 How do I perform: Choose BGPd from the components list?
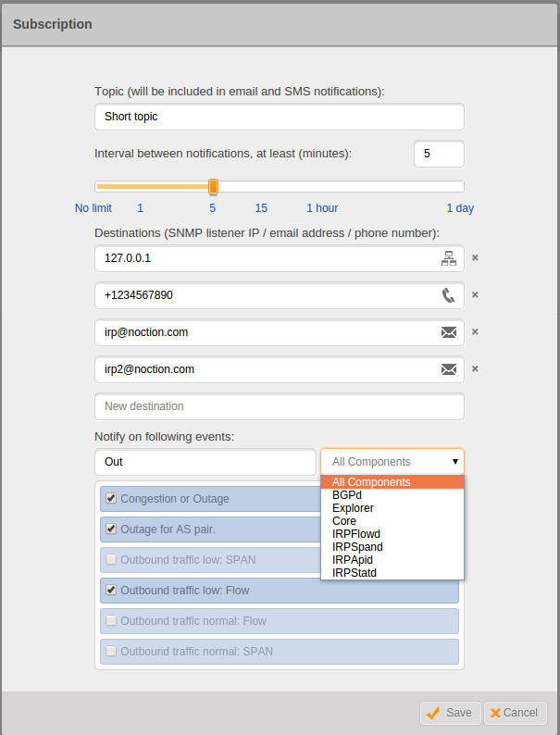pyautogui.click(x=392, y=495)
